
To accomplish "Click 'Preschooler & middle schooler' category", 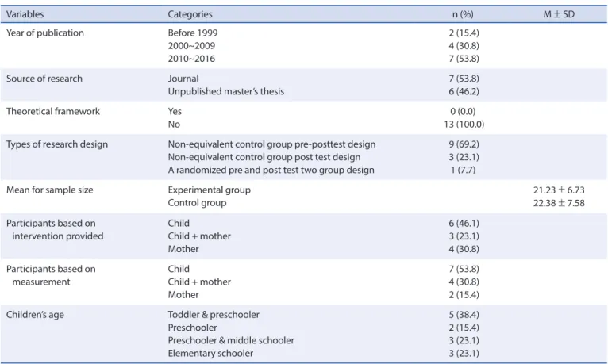I will coord(231,340).
